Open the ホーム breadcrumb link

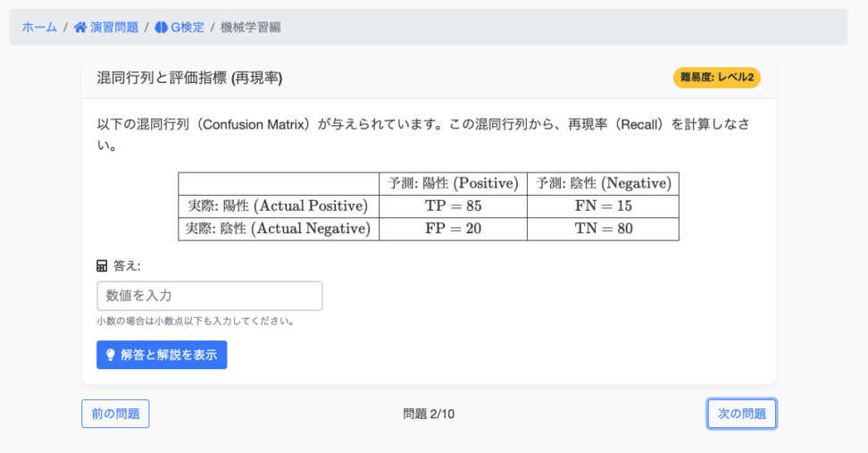[39, 27]
